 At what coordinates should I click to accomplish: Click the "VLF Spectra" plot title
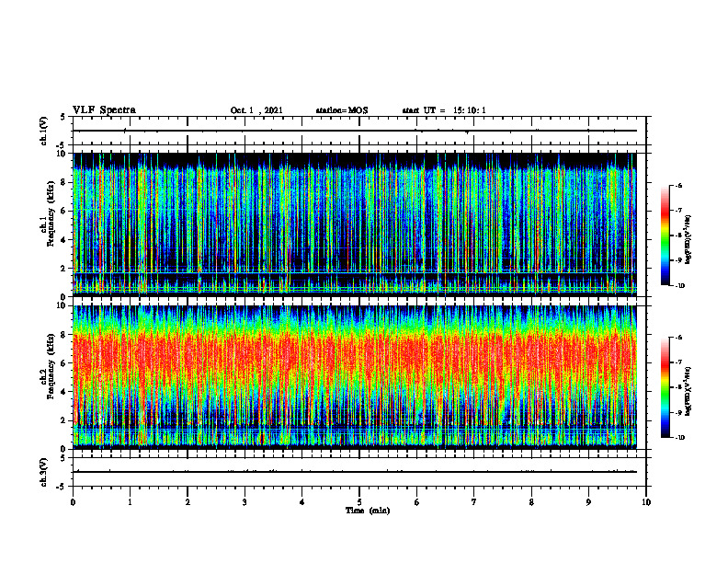(104, 110)
